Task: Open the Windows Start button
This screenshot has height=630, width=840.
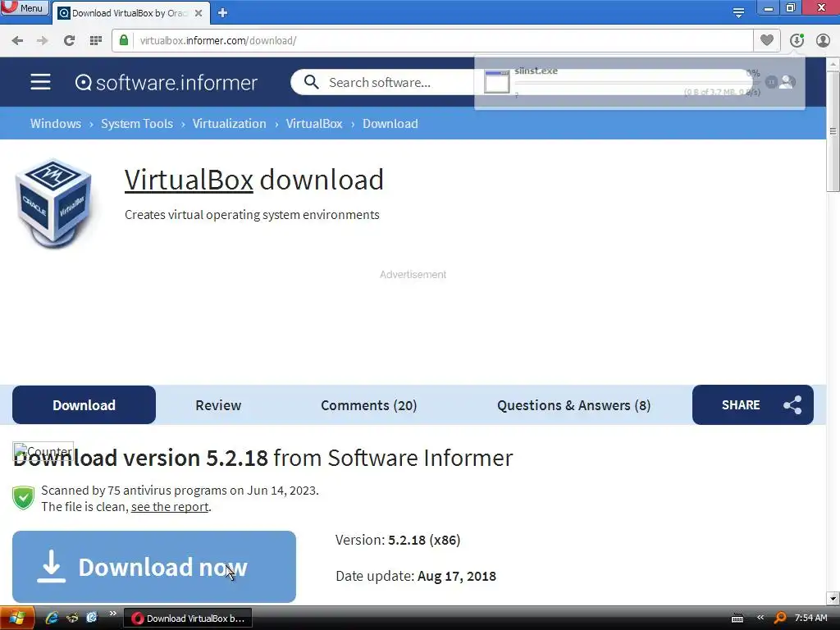Action: coord(17,619)
